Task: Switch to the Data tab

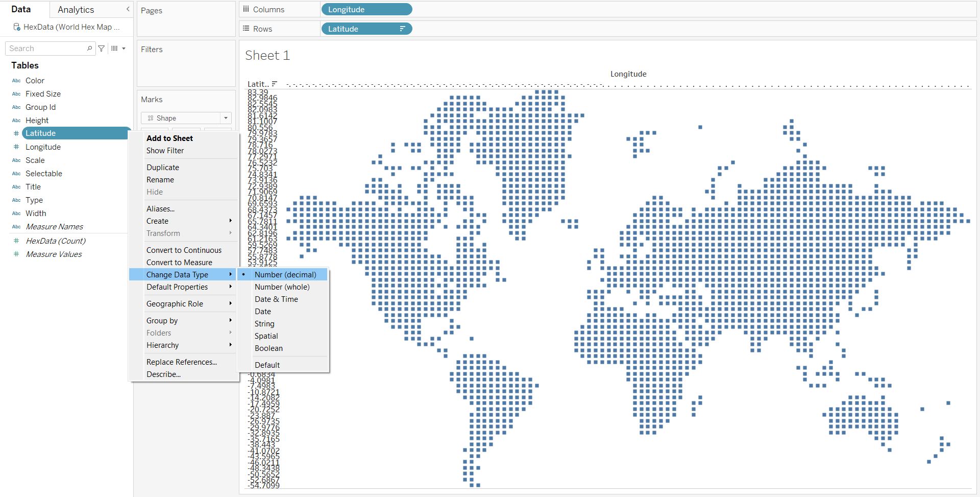Action: 21,9
